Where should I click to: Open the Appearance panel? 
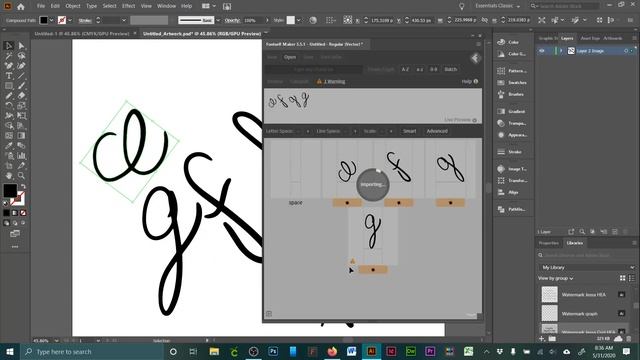pyautogui.click(x=512, y=135)
